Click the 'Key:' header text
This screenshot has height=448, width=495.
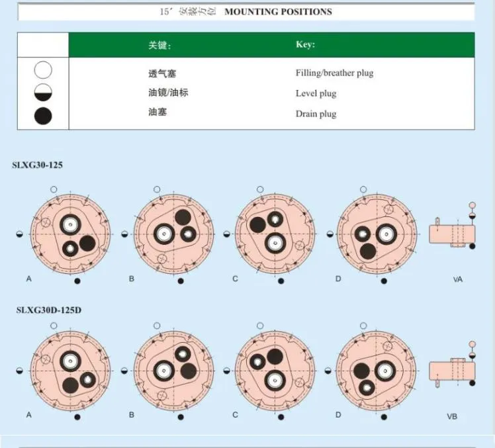305,44
